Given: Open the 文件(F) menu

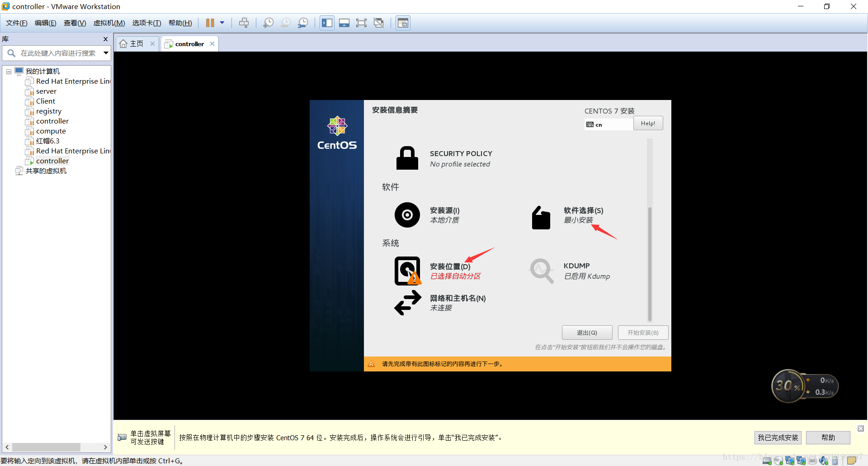Looking at the screenshot, I should [x=17, y=23].
